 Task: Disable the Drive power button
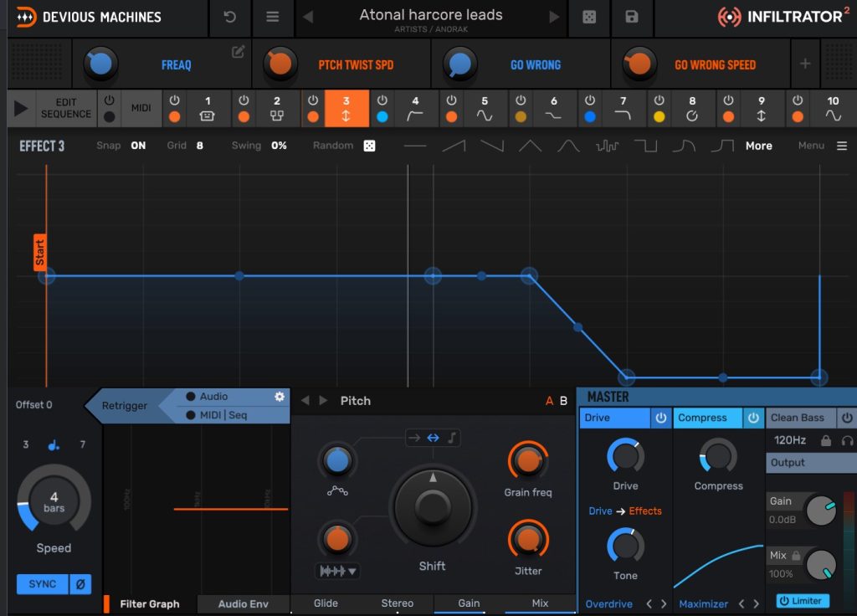tap(660, 418)
